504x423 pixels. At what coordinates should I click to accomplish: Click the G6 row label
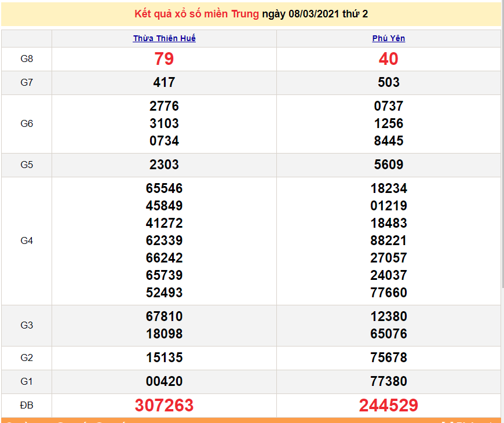[x=27, y=123]
